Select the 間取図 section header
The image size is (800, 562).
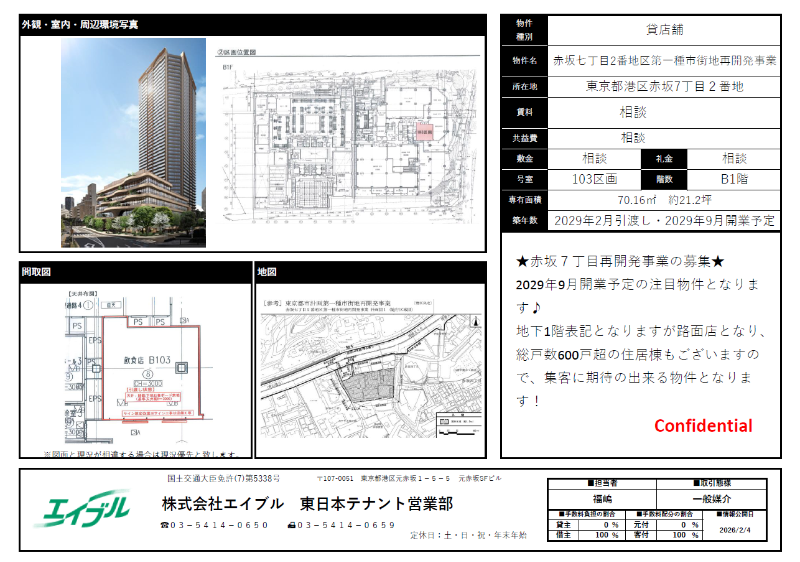click(x=36, y=271)
